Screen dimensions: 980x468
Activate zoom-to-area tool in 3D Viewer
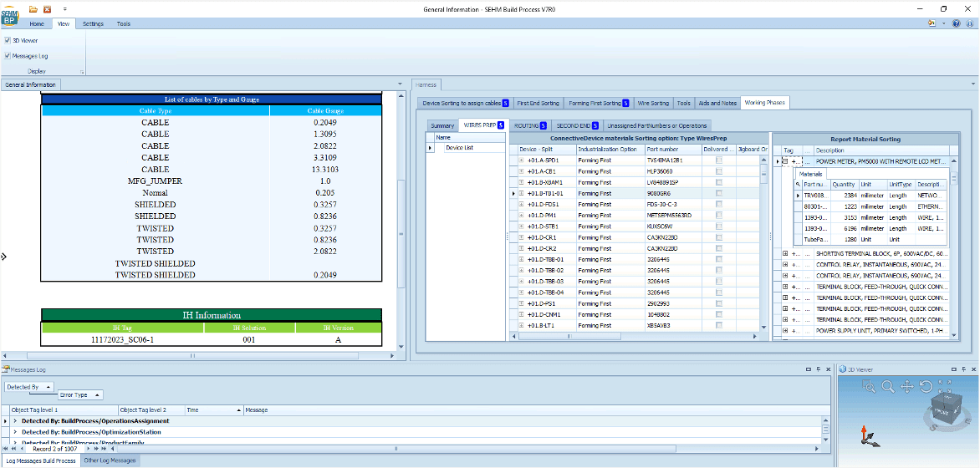pyautogui.click(x=870, y=387)
